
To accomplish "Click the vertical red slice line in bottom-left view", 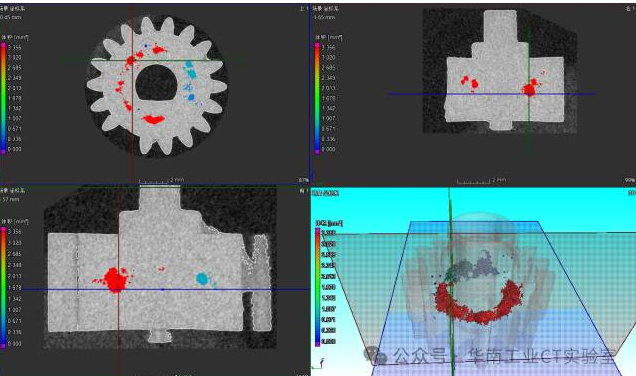I will pyautogui.click(x=118, y=281).
